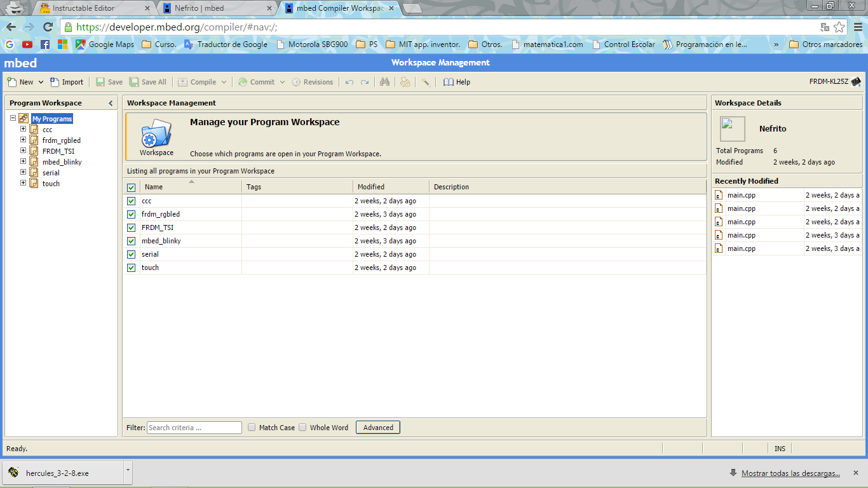Enable the Match Case checkbox
Viewport: 868px width, 488px height.
(252, 428)
